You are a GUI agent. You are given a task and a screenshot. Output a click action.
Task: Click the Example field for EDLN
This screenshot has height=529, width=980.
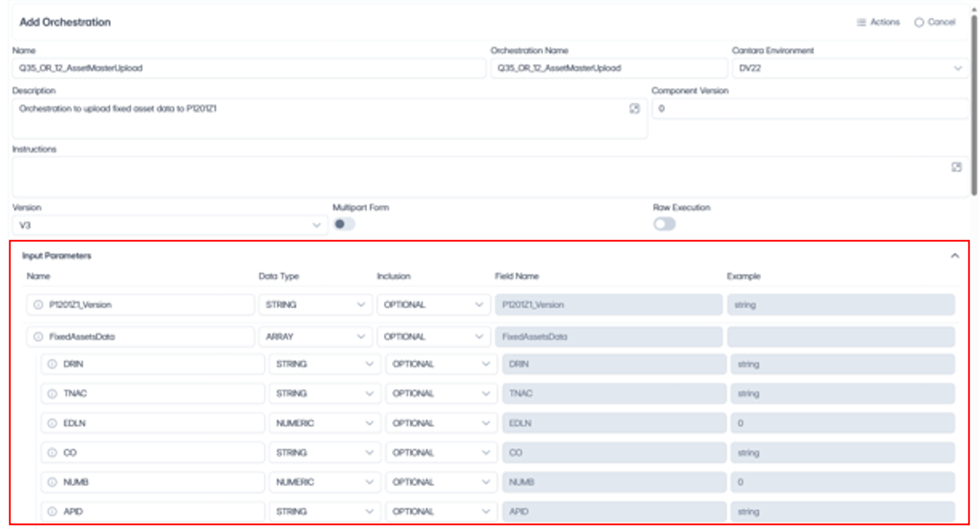842,423
